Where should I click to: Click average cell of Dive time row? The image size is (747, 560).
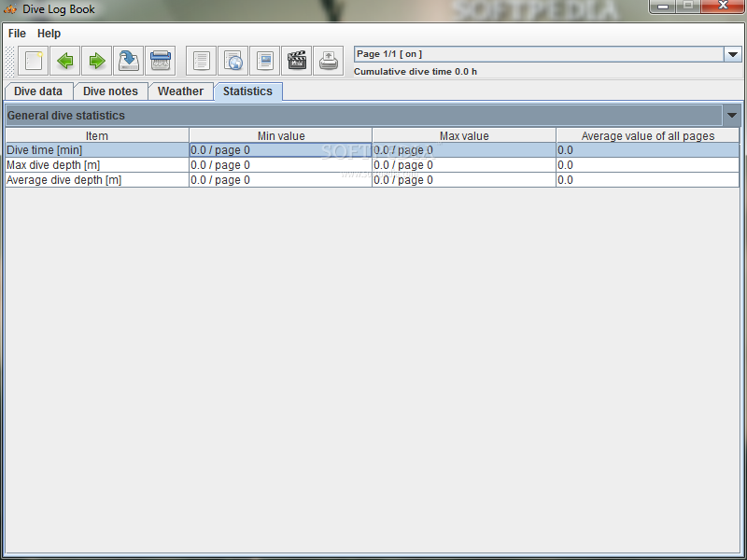coord(648,150)
